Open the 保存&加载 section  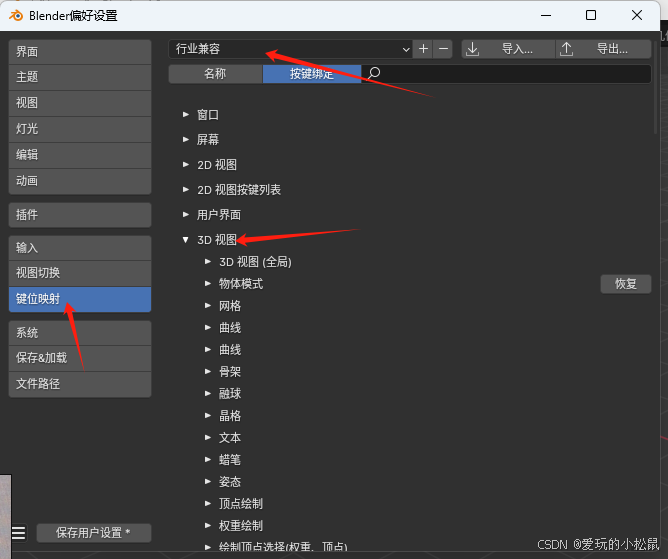coord(80,358)
